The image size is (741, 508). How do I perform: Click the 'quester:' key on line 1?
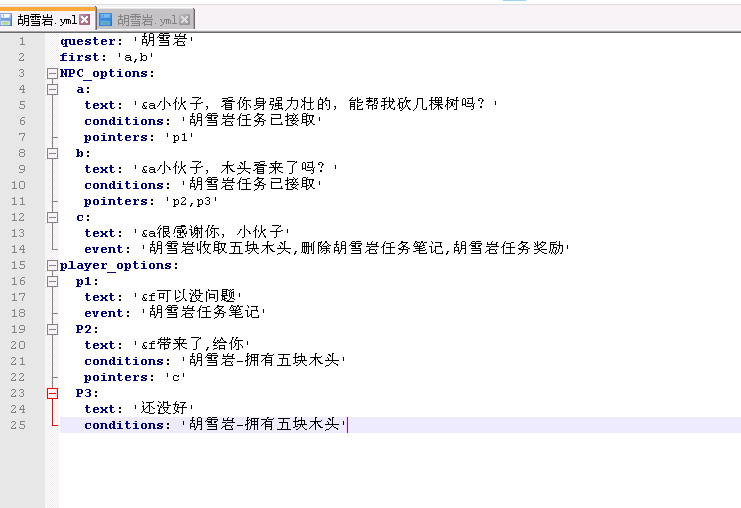[91, 42]
